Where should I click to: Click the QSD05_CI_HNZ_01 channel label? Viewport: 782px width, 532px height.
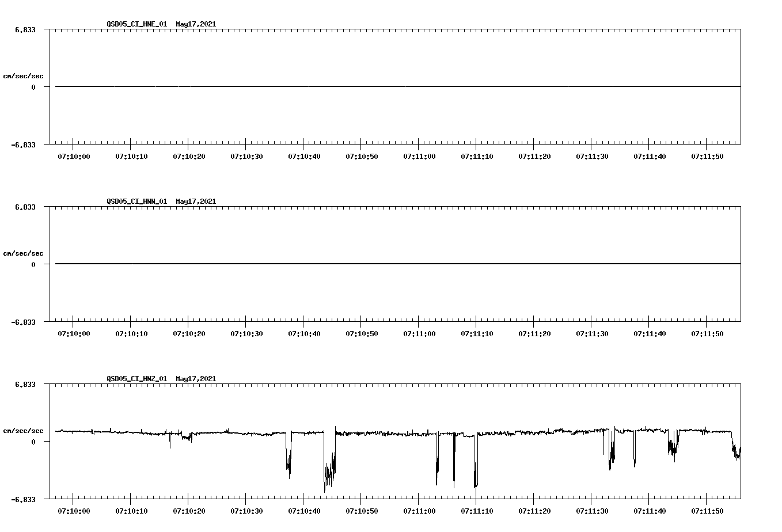coord(135,379)
